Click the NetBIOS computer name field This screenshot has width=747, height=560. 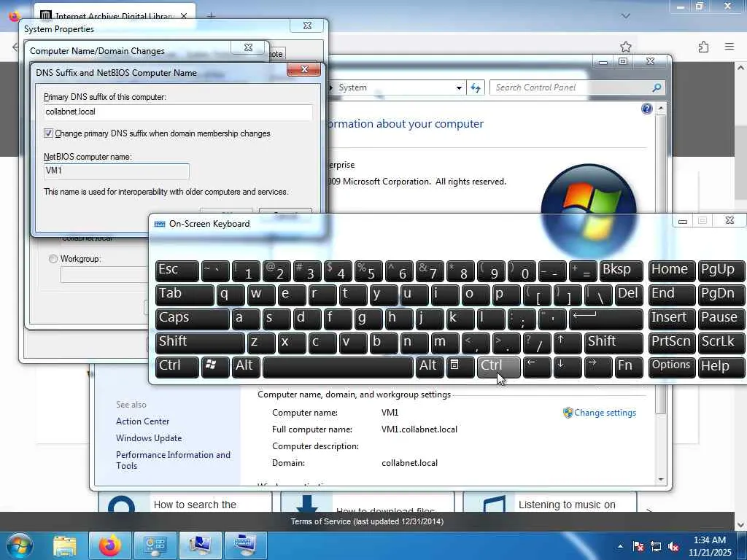pos(116,171)
